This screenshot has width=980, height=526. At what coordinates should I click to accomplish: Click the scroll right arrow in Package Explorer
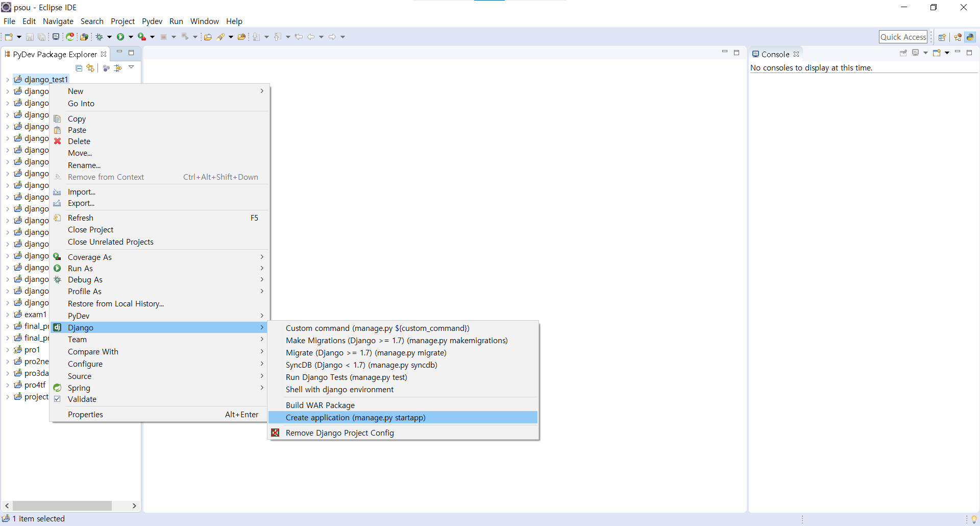click(x=134, y=506)
